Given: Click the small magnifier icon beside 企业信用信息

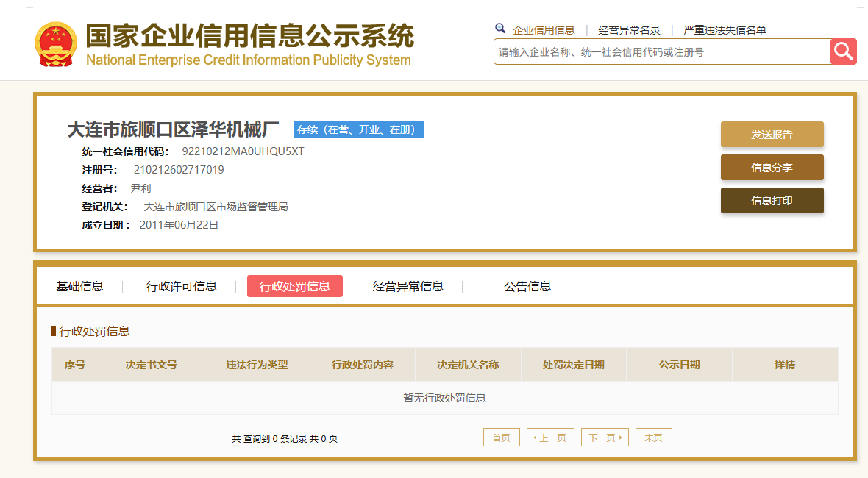Looking at the screenshot, I should 500,28.
